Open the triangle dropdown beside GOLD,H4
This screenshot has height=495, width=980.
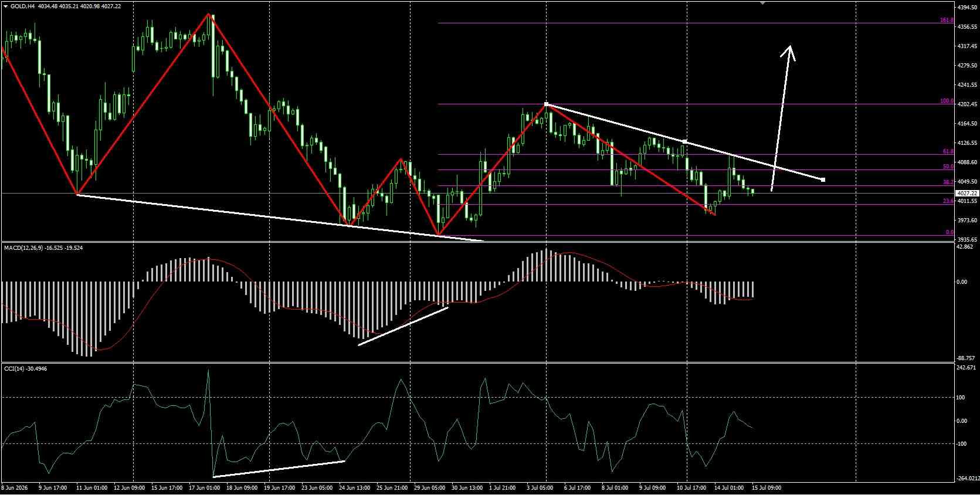click(x=6, y=6)
